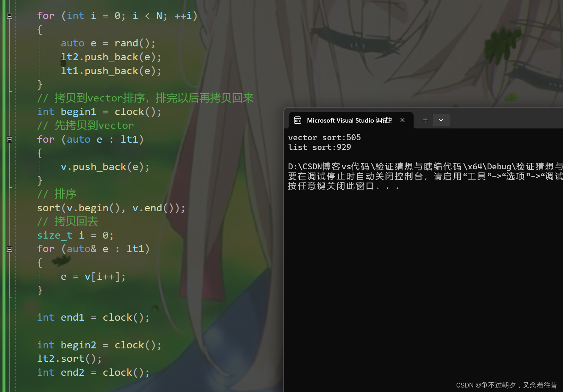
Task: Click the line 'lt1.push_back(e);'
Action: [x=111, y=71]
